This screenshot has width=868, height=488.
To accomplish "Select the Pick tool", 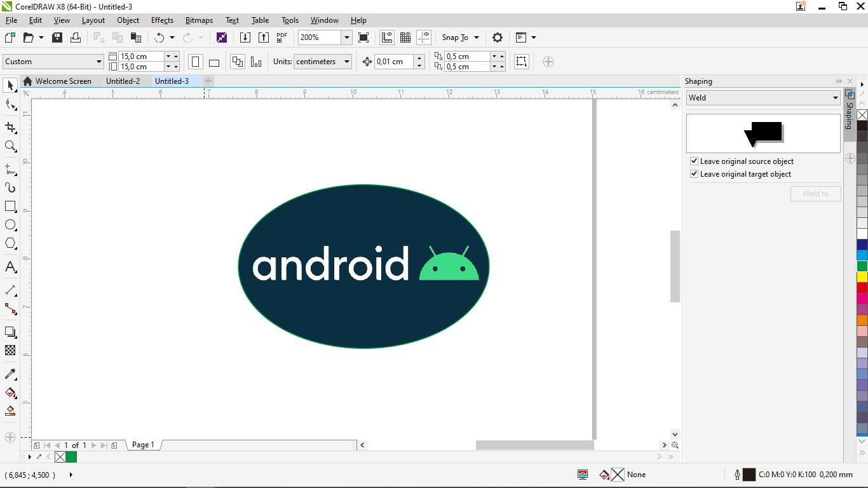I will point(10,85).
